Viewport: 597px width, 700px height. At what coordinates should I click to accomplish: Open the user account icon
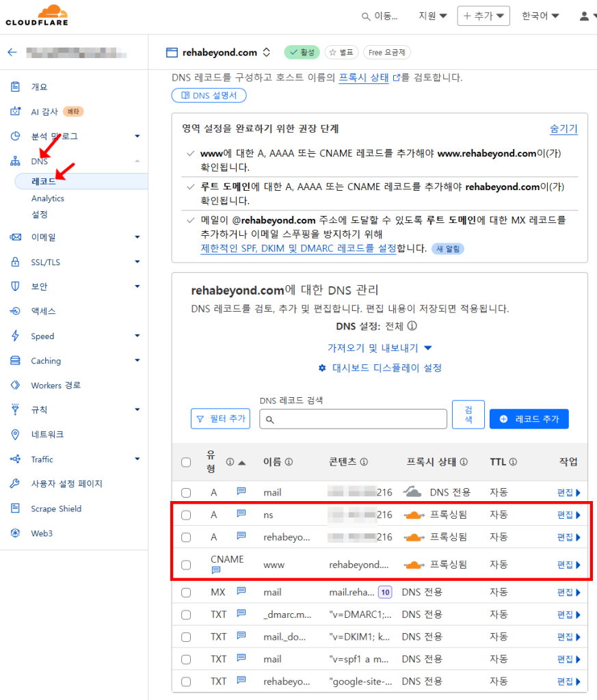tap(583, 16)
